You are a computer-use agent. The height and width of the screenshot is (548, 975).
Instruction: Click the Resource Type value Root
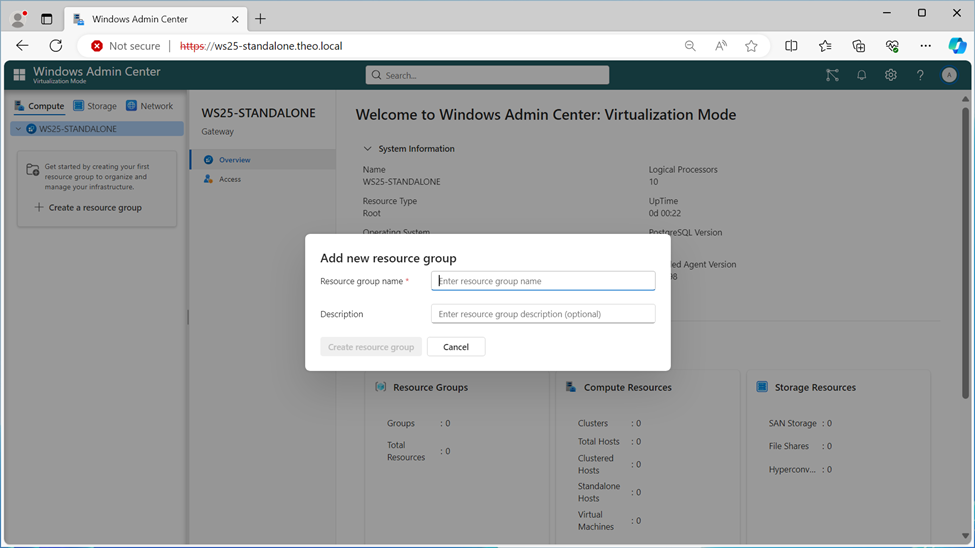[x=371, y=213]
